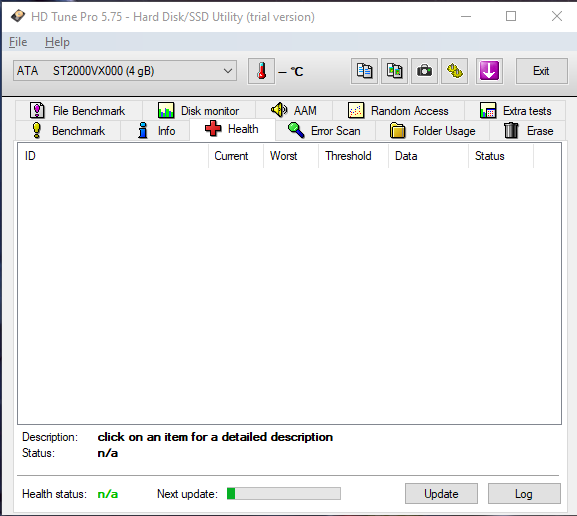Click the purple download arrow icon
This screenshot has height=516, width=577.
click(489, 71)
